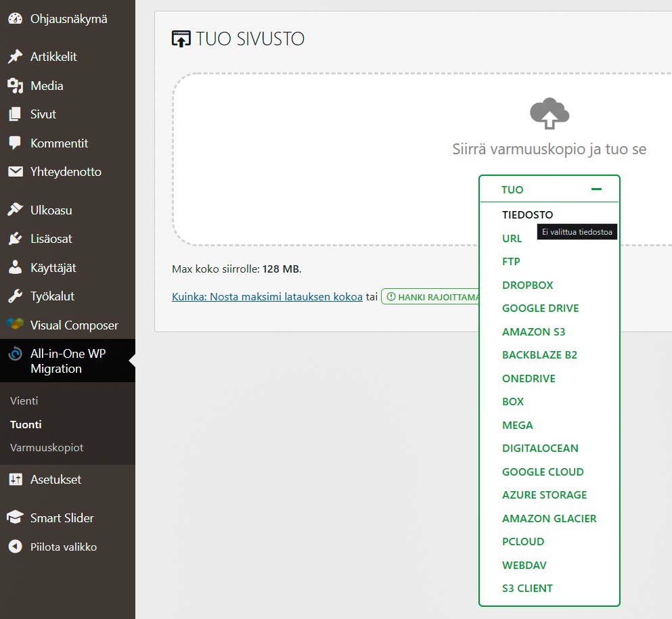Click the Asetukset settings sliders icon
Image resolution: width=672 pixels, height=619 pixels.
click(x=16, y=480)
